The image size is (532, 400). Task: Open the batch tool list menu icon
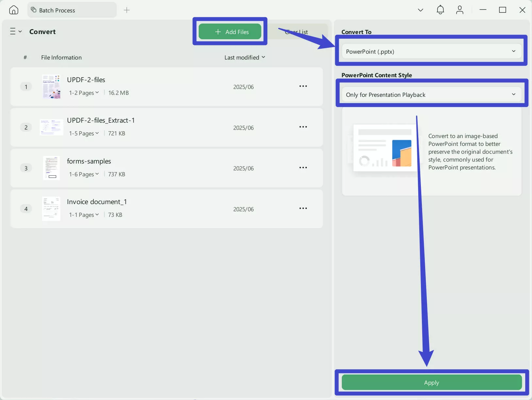[x=16, y=31]
